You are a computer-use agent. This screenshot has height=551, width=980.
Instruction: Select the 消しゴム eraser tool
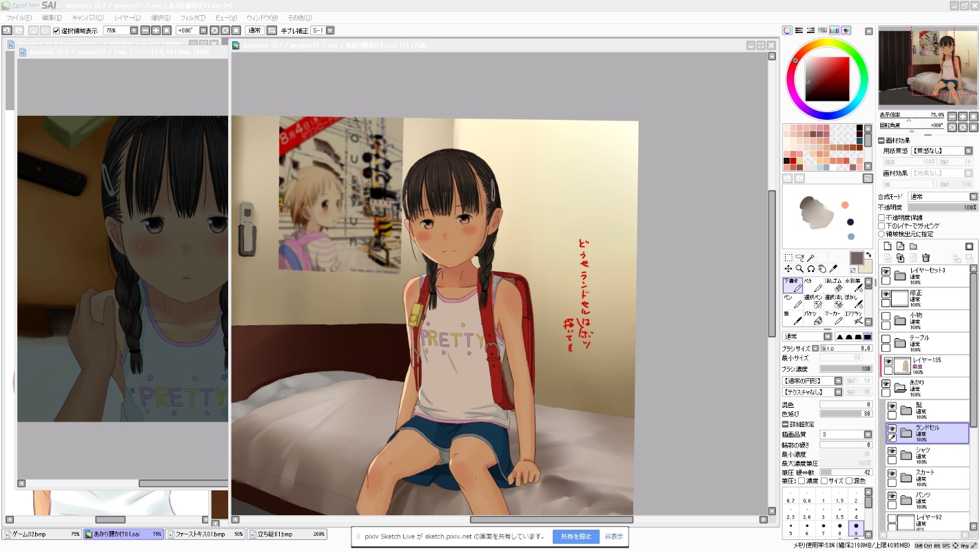pos(833,285)
